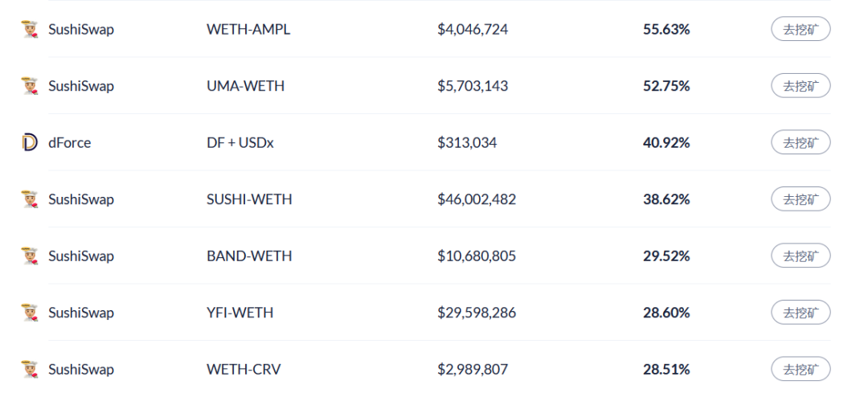Go mine the WETH-CRV pool
This screenshot has width=868, height=393.
coord(800,370)
